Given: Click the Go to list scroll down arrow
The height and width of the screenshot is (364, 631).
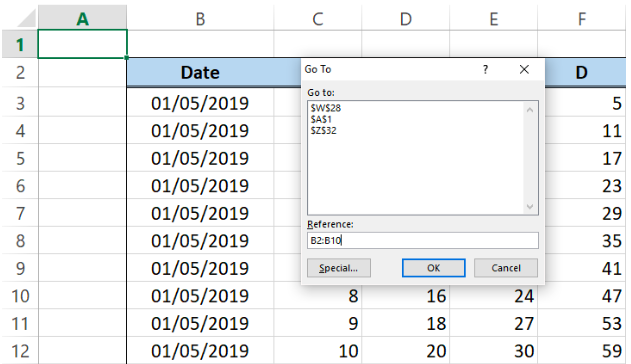Looking at the screenshot, I should pos(530,207).
